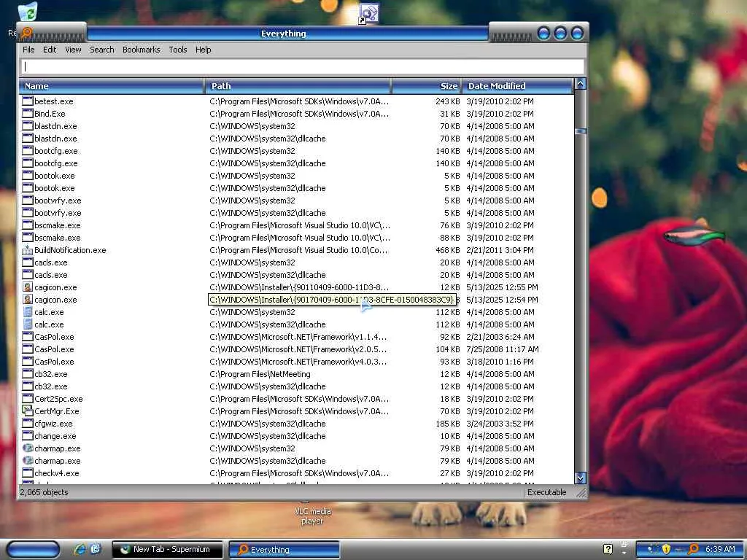Click the 'Executable' filter status text
Image resolution: width=747 pixels, height=560 pixels.
[x=547, y=492]
